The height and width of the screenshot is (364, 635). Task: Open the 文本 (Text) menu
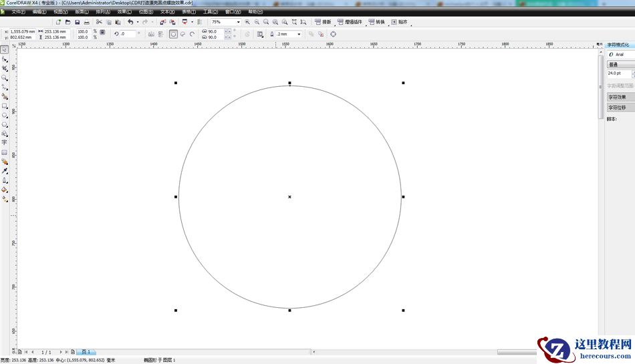pyautogui.click(x=167, y=11)
